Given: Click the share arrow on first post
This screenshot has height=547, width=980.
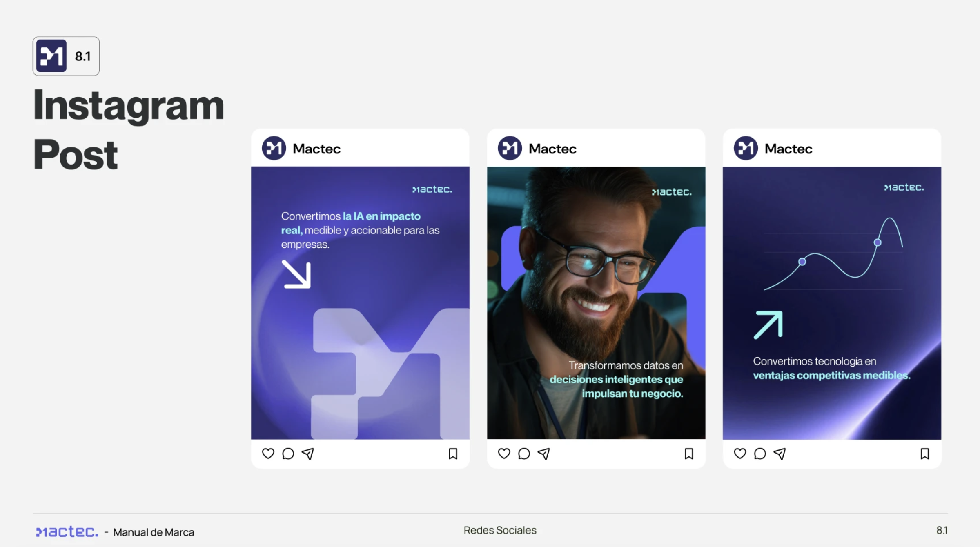Looking at the screenshot, I should [308, 454].
